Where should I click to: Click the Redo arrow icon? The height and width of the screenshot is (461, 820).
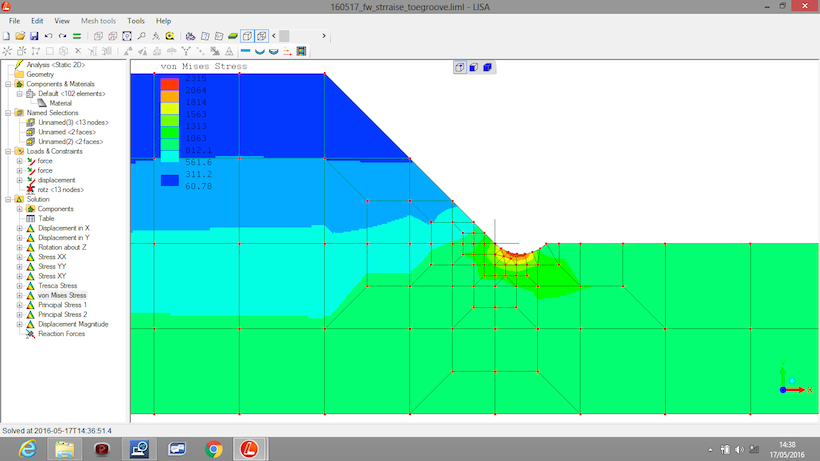pos(62,36)
